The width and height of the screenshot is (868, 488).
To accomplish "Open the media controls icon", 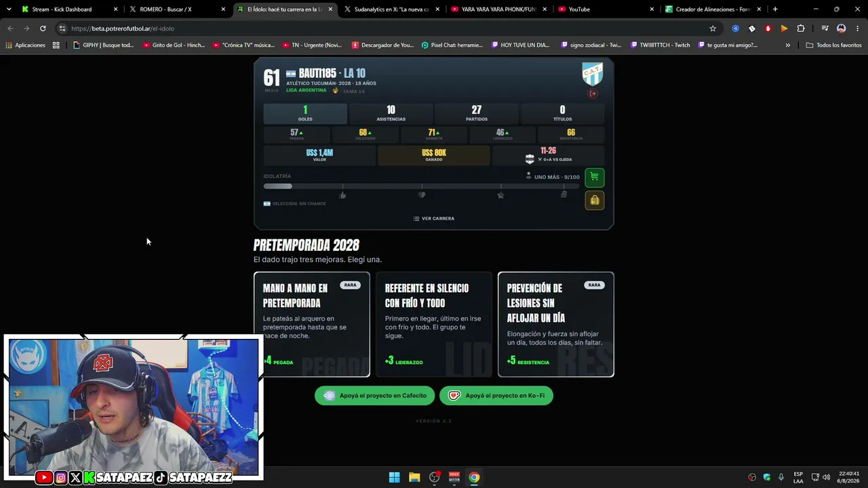I will click(825, 28).
